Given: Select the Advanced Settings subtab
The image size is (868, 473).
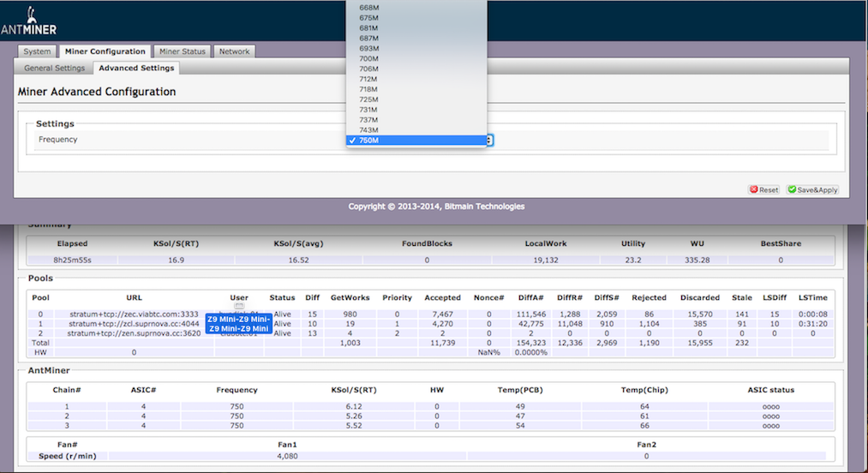Looking at the screenshot, I should click(x=136, y=69).
